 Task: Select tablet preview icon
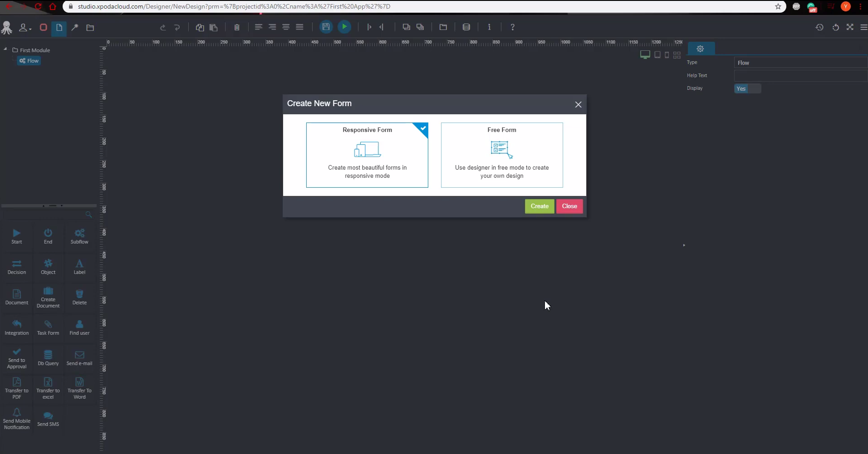657,55
